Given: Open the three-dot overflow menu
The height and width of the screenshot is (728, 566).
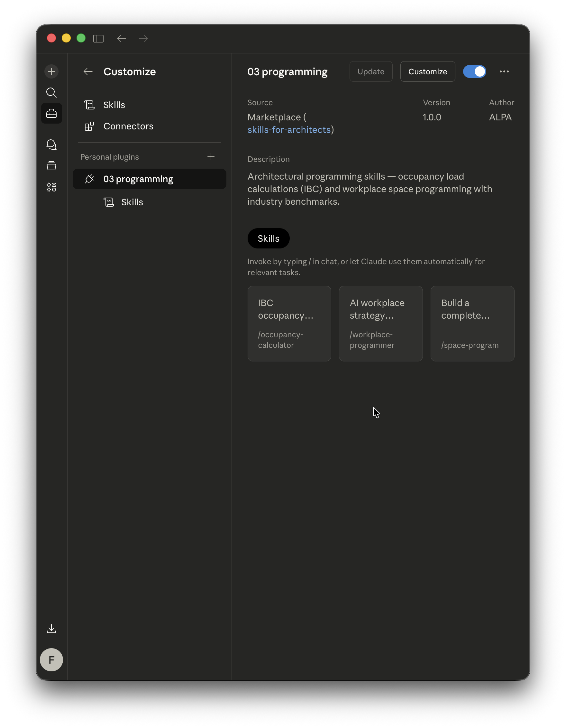Looking at the screenshot, I should [504, 71].
